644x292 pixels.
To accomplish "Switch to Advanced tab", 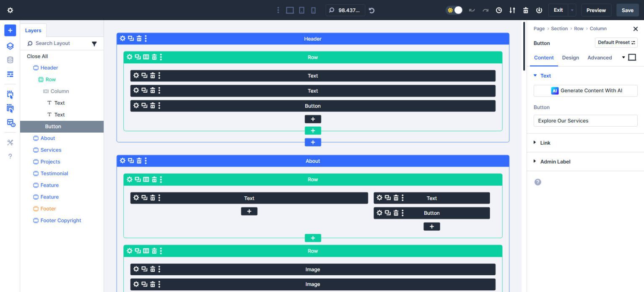I will (x=600, y=57).
